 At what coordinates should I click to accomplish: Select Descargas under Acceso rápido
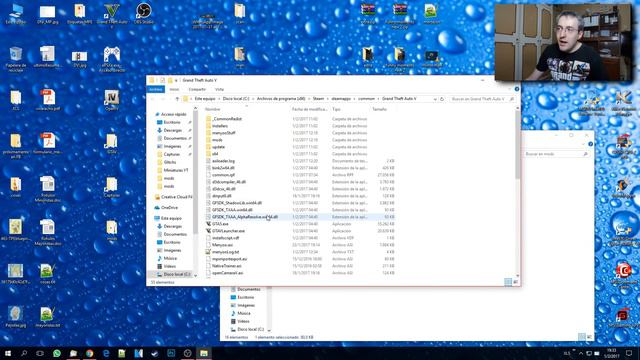click(172, 130)
